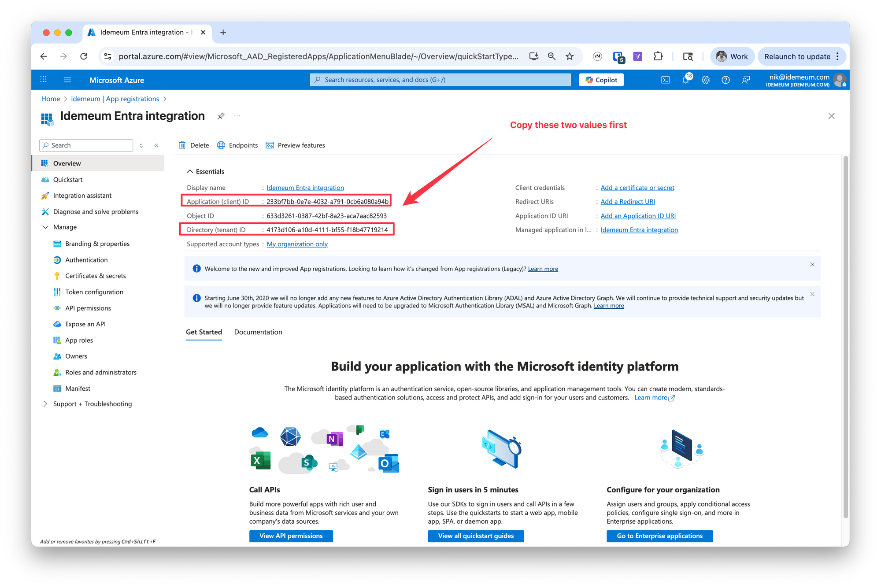Open portal settings gear icon

(x=706, y=80)
